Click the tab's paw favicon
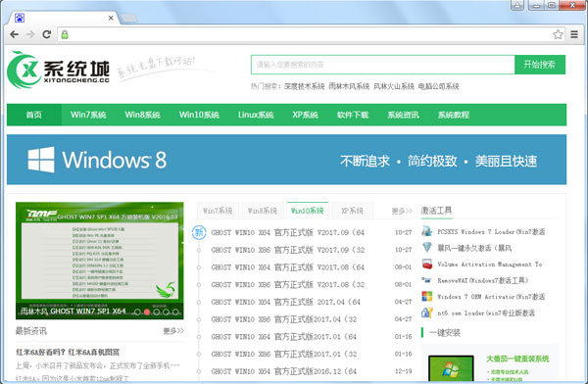This screenshot has width=588, height=384. (20, 18)
